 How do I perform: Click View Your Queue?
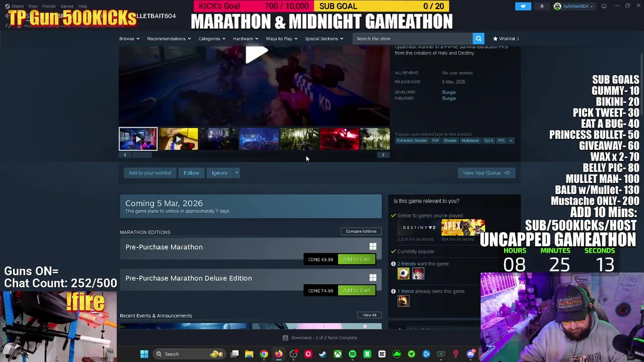(x=487, y=173)
